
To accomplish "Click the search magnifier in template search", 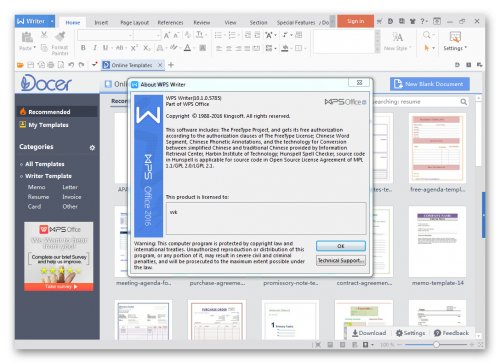I will (x=464, y=102).
